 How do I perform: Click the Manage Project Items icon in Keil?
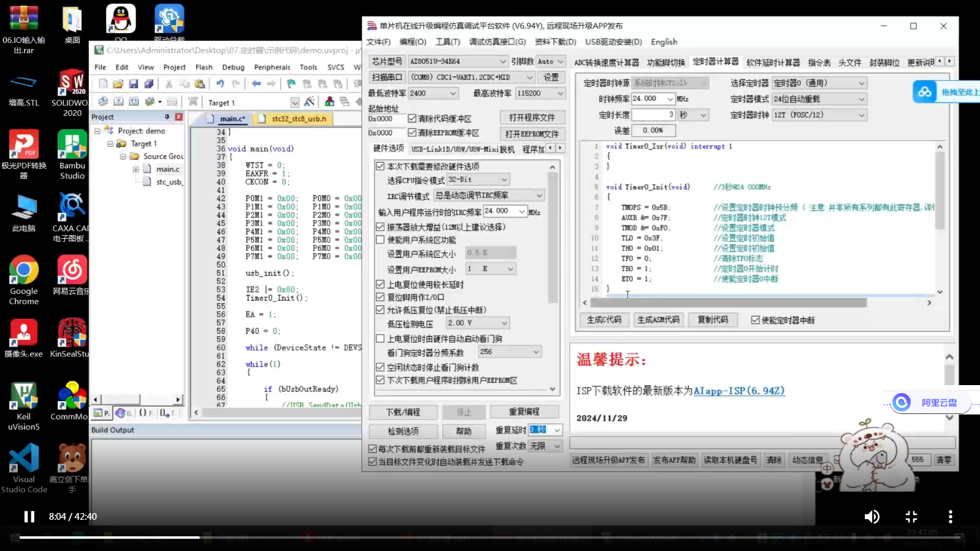(x=330, y=102)
